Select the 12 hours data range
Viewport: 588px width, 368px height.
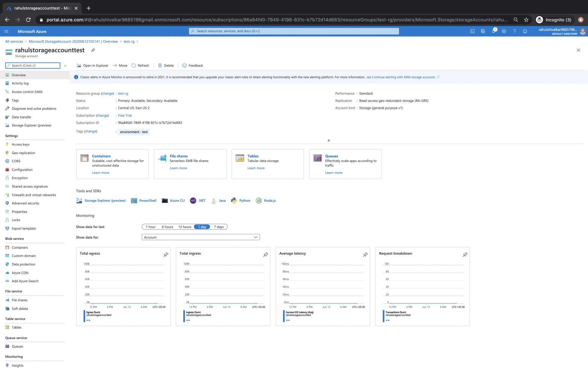pos(184,227)
